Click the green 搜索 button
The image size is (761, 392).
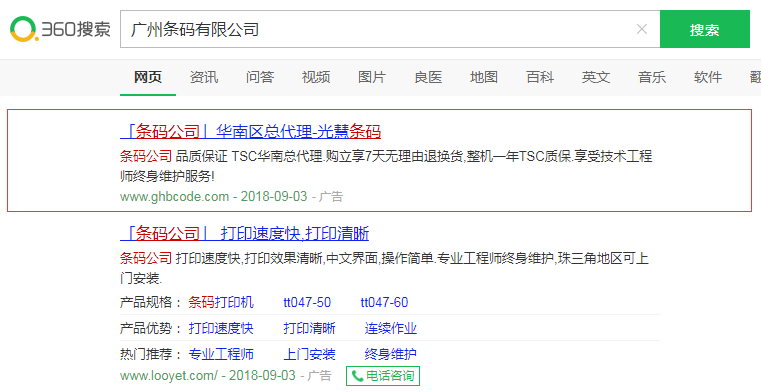click(x=705, y=29)
